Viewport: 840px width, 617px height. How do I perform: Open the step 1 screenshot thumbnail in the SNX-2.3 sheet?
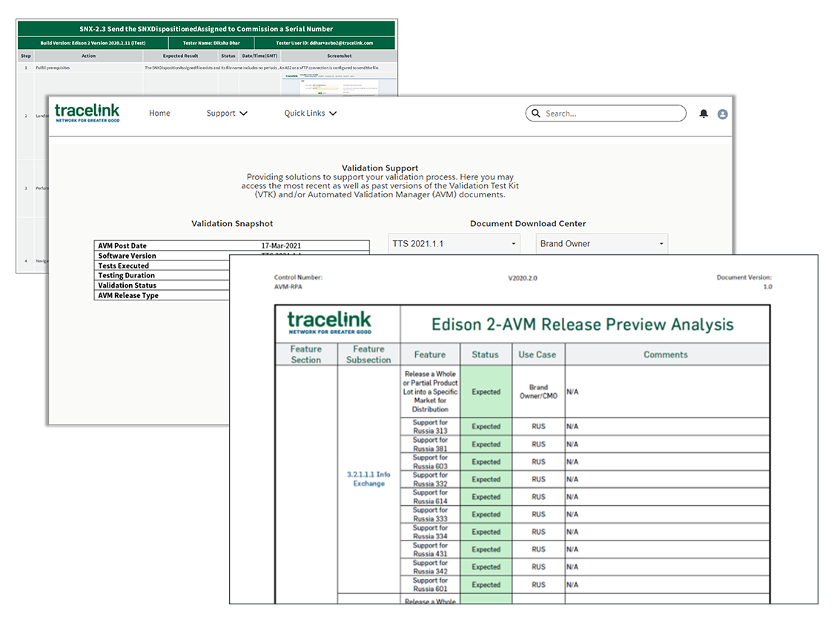(339, 85)
